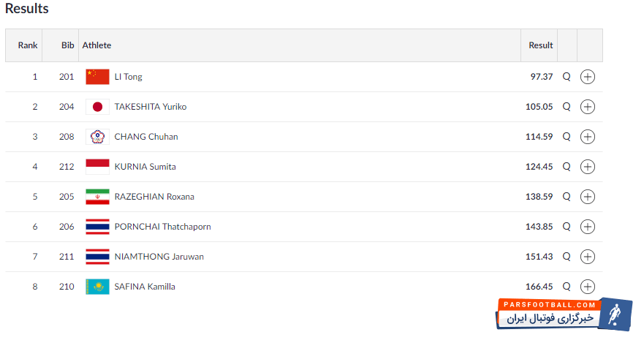Click Thailand flag beside NIAMTHONG Jaruwan
Screen dimensions: 644x343
point(97,257)
